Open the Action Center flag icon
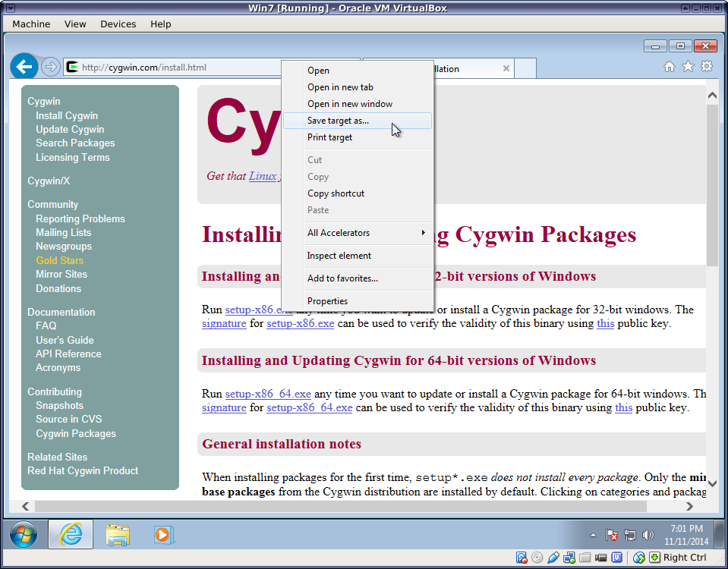The height and width of the screenshot is (569, 728). tap(611, 535)
